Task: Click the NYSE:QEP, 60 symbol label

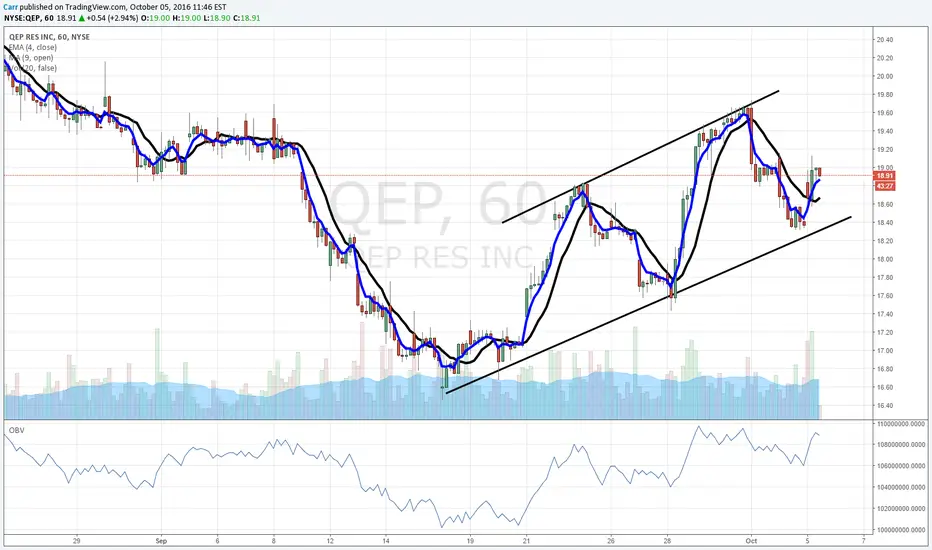Action: [29, 18]
